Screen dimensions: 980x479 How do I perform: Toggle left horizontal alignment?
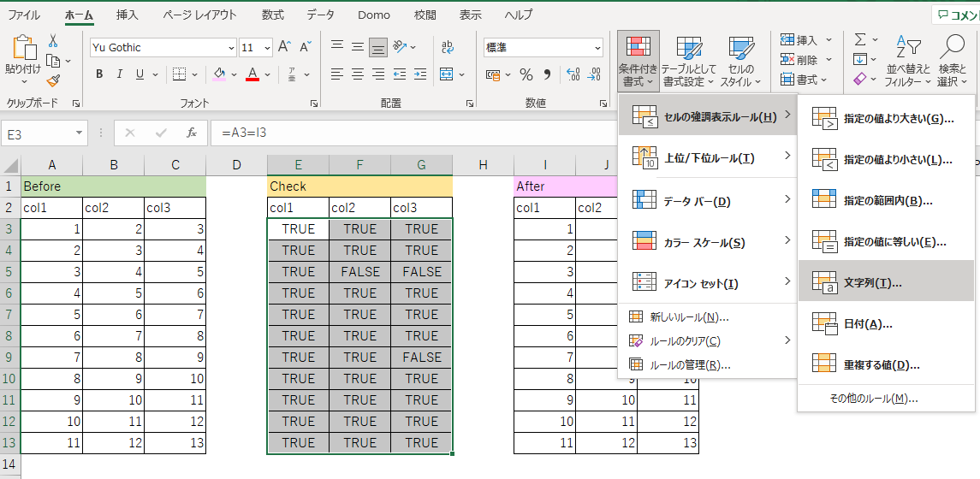337,74
